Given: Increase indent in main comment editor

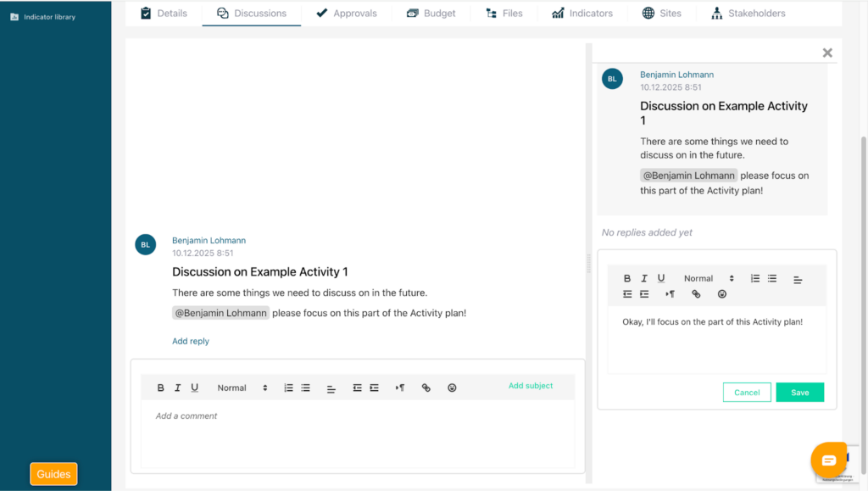Looking at the screenshot, I should pos(374,388).
